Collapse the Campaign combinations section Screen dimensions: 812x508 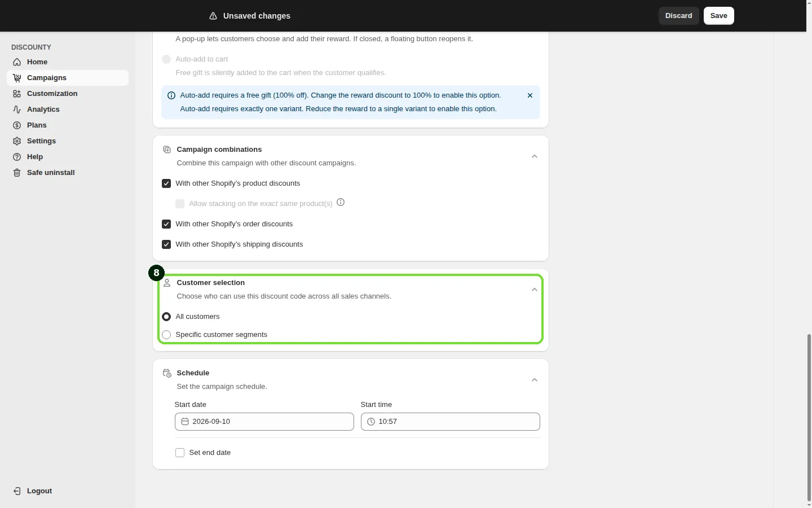click(535, 156)
